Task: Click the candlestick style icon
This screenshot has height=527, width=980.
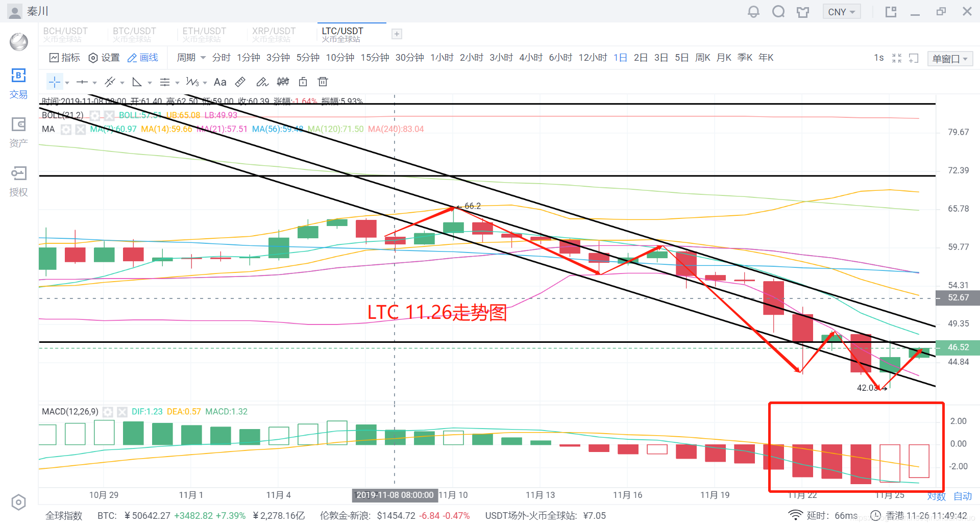Action: 283,82
